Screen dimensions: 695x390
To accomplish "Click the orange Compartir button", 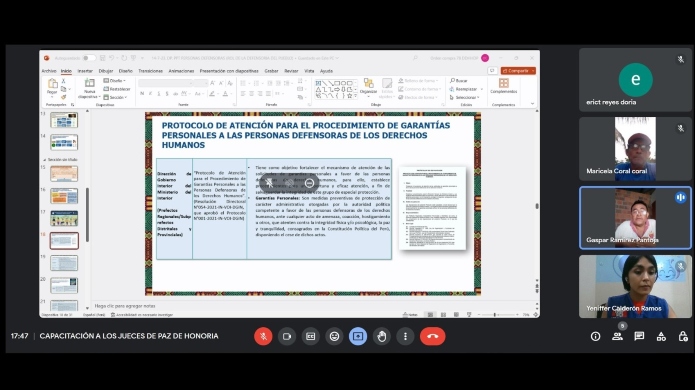I will [x=518, y=71].
